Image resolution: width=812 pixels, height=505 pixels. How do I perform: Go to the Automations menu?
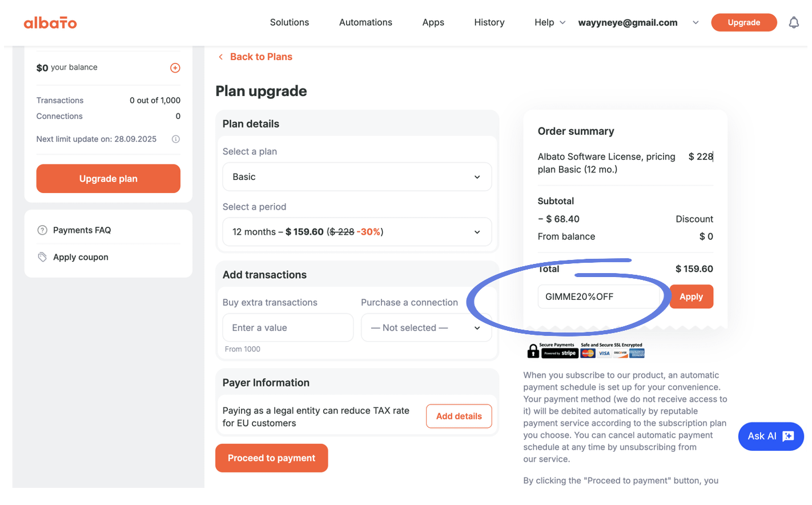pos(365,22)
